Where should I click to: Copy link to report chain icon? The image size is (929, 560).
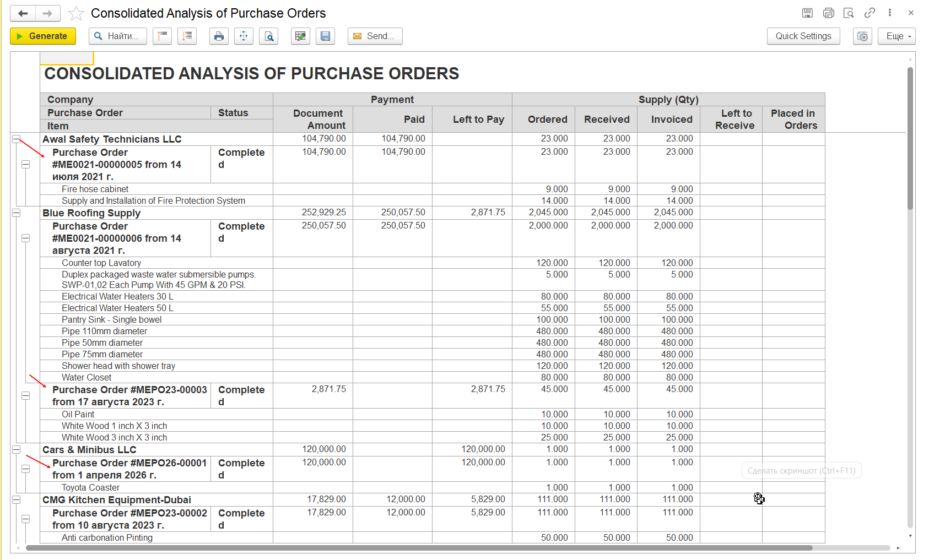coord(869,13)
